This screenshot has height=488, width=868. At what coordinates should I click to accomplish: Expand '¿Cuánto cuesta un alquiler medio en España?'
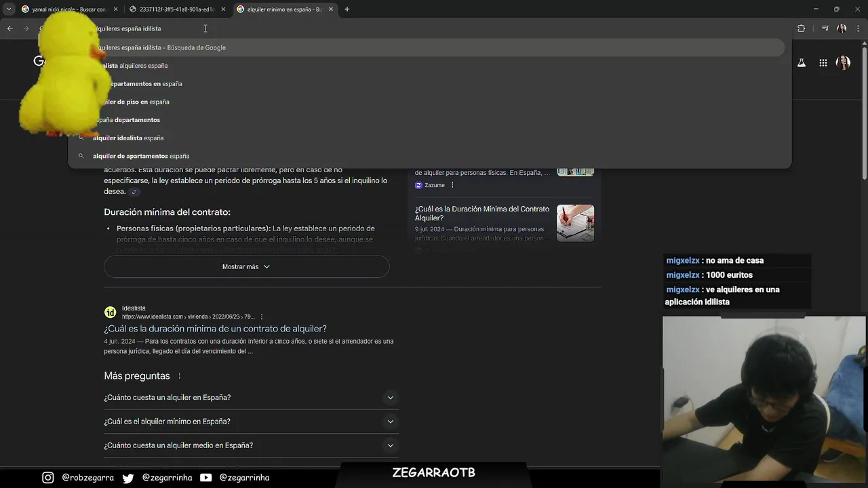[x=251, y=445]
